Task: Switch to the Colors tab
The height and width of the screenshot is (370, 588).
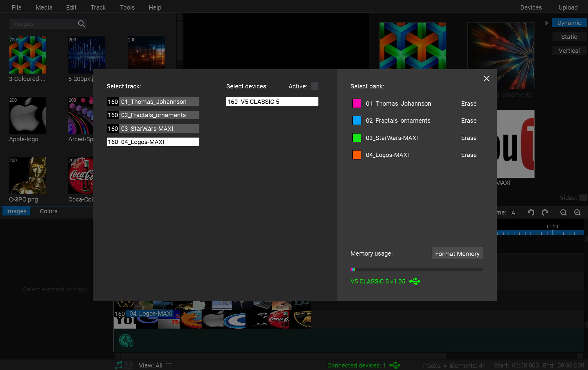Action: (49, 211)
